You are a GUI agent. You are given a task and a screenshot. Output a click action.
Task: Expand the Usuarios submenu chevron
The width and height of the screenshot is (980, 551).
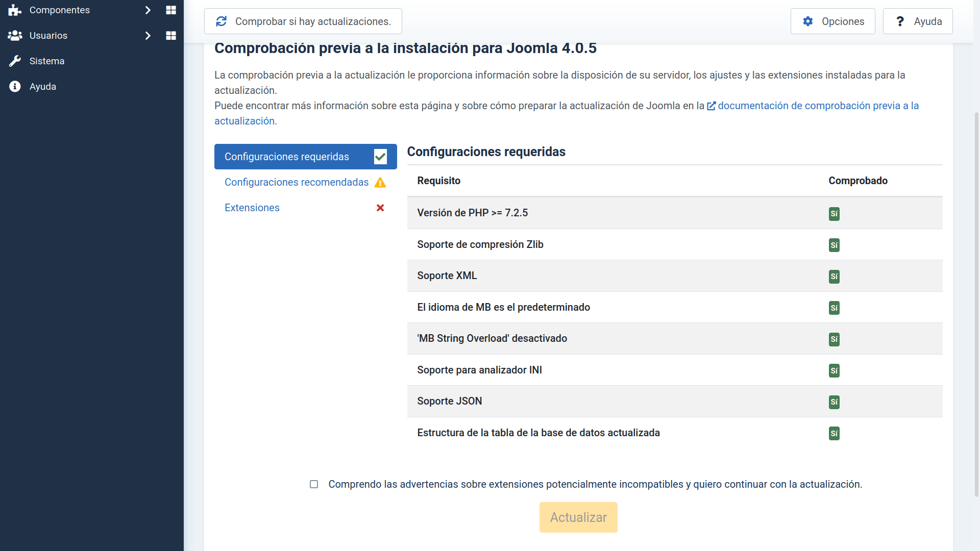tap(148, 36)
